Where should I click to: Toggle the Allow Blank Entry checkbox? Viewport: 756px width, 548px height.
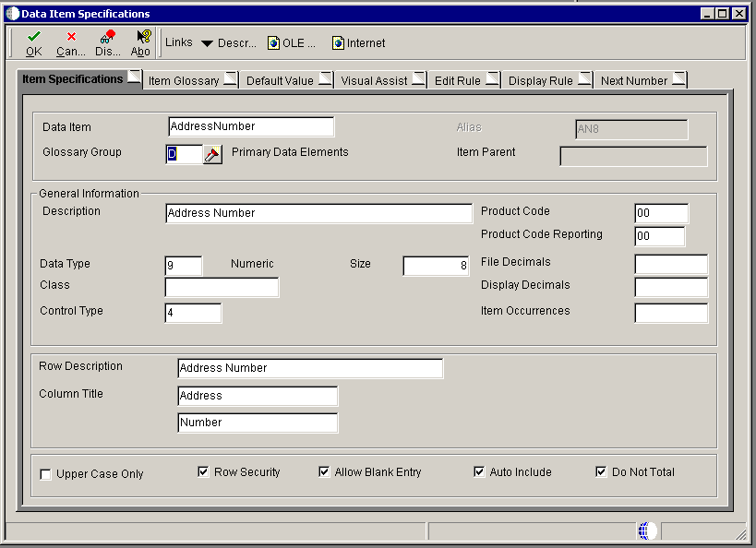324,472
